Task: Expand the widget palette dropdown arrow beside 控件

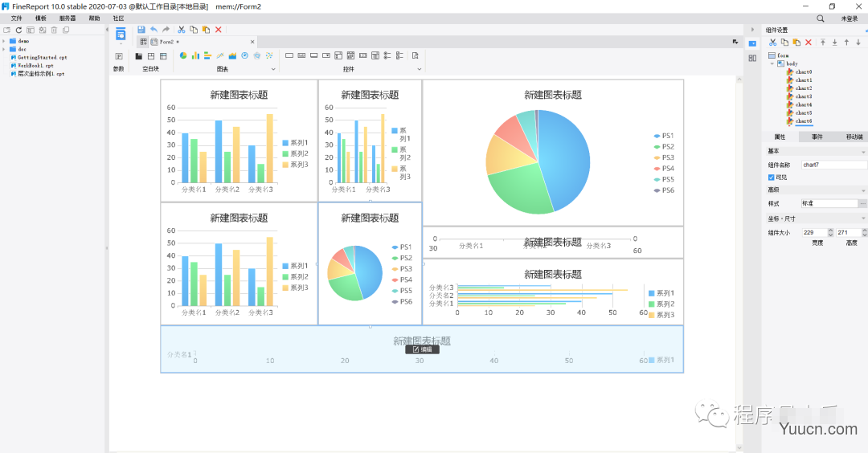Action: pos(419,69)
